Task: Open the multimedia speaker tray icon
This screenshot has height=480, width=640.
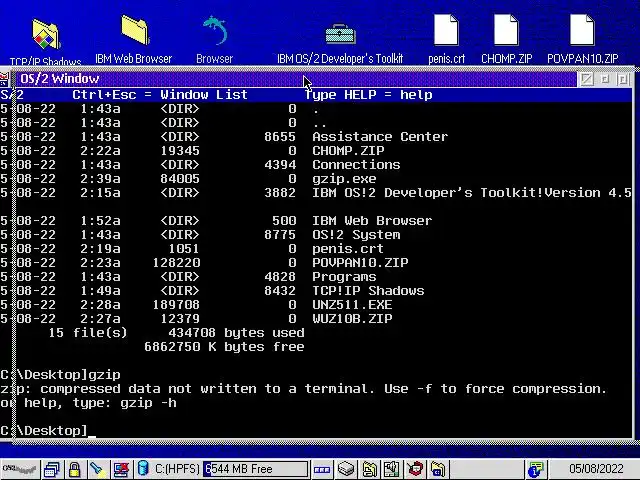Action: [391, 469]
